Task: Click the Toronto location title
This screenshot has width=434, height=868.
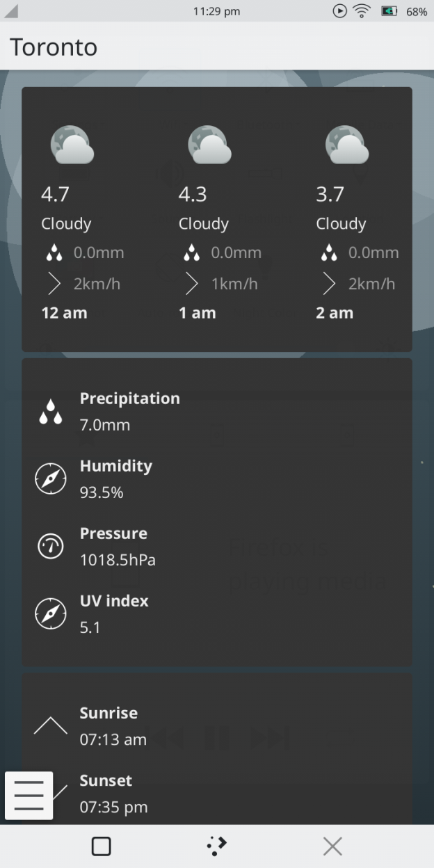Action: point(54,47)
